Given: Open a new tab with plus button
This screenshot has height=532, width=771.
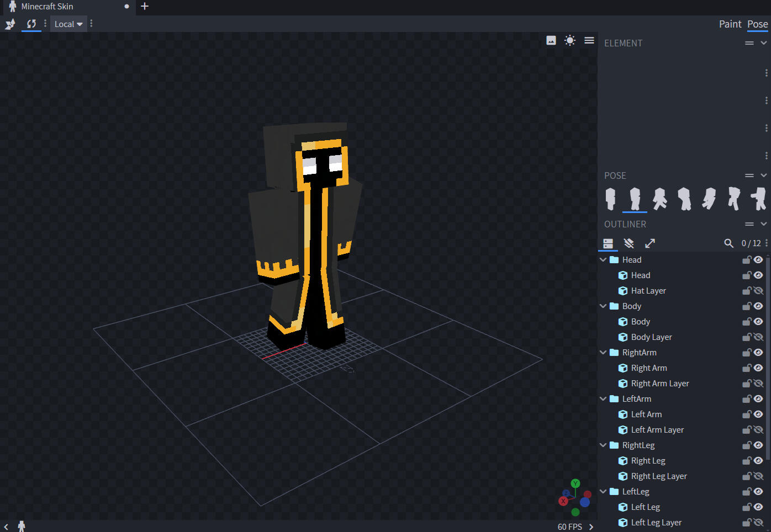Looking at the screenshot, I should (x=145, y=7).
